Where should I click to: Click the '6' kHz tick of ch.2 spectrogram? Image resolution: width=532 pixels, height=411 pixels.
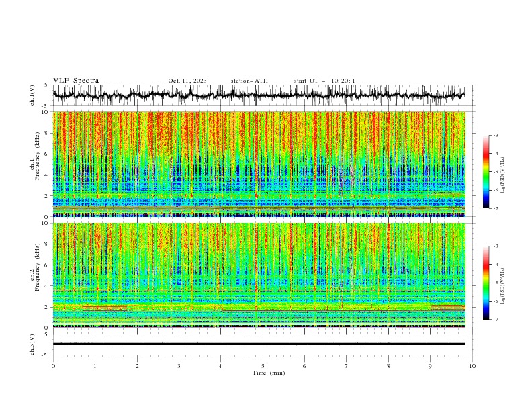click(48, 265)
